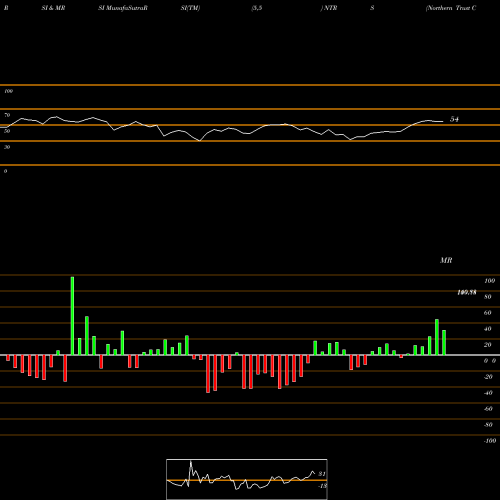
Task: Click the MR axis label '-40'
Action: (488, 393)
